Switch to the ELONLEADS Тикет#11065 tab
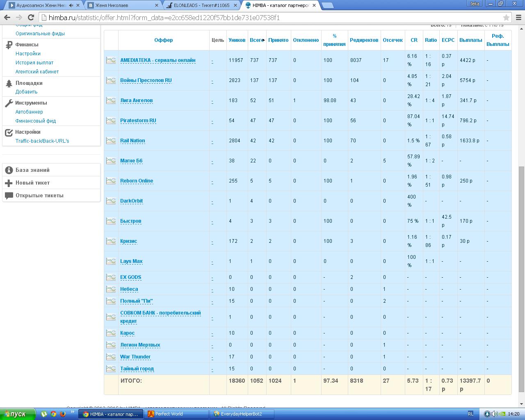This screenshot has height=420, width=525. click(x=201, y=5)
